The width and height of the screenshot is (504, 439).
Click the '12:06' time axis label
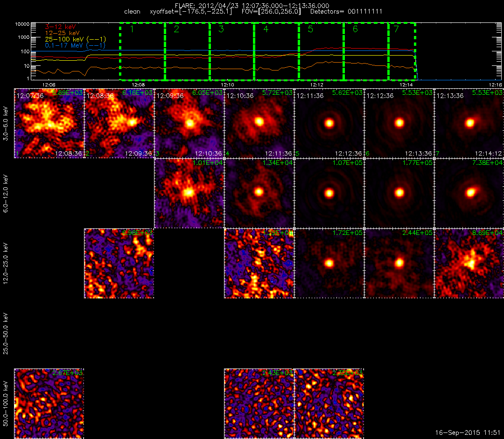tap(49, 85)
